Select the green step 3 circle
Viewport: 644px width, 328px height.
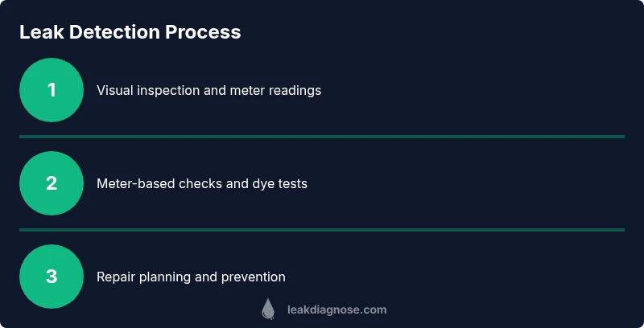(x=52, y=277)
